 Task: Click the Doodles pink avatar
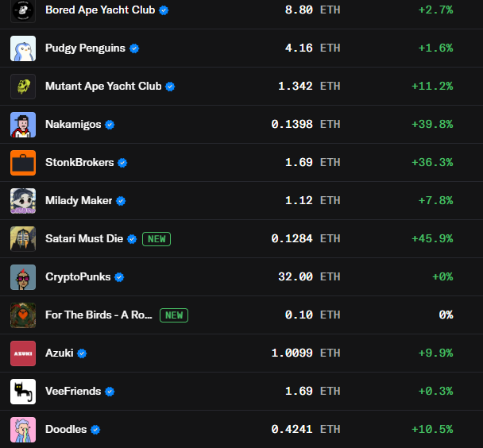[23, 430]
